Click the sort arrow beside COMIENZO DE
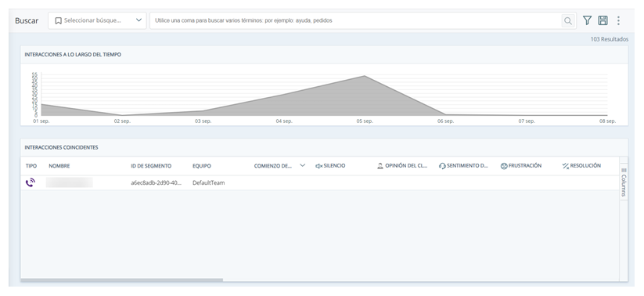 (x=303, y=165)
